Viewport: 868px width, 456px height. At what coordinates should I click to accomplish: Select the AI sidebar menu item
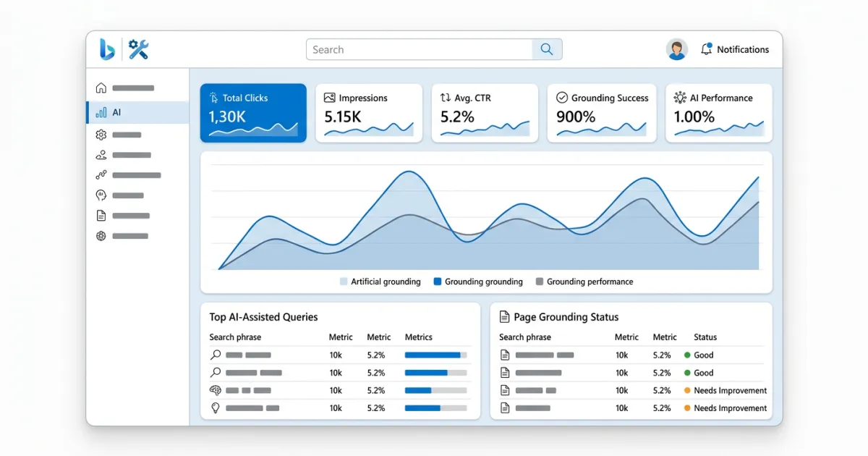(x=138, y=112)
